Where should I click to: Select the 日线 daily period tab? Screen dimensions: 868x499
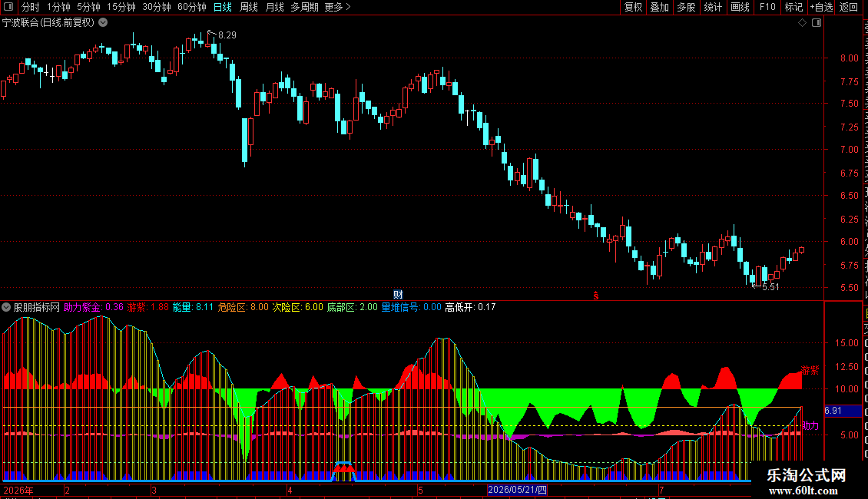(223, 7)
